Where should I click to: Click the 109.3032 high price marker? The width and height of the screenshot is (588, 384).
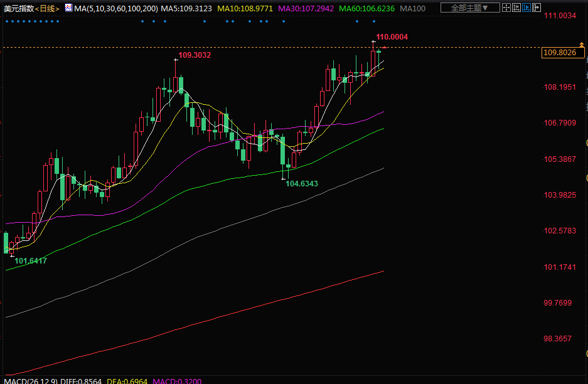coord(195,55)
